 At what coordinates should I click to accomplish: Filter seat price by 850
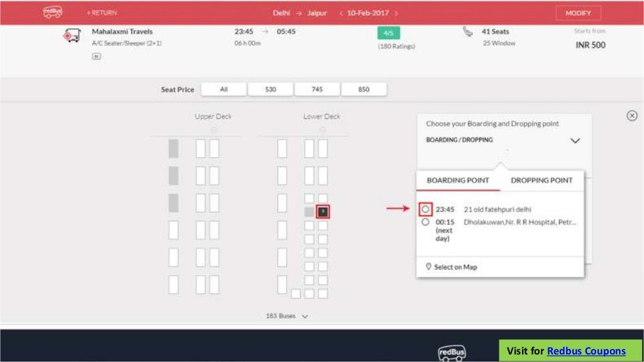[x=364, y=89]
